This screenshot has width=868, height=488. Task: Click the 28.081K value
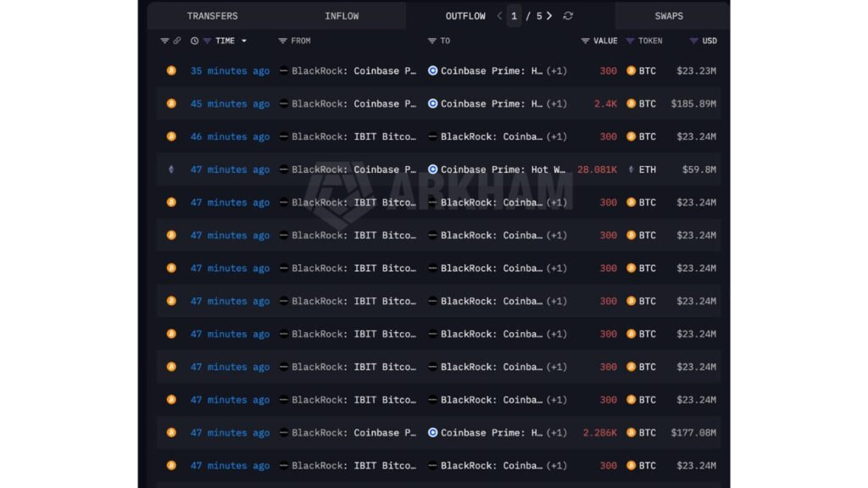pyautogui.click(x=597, y=169)
